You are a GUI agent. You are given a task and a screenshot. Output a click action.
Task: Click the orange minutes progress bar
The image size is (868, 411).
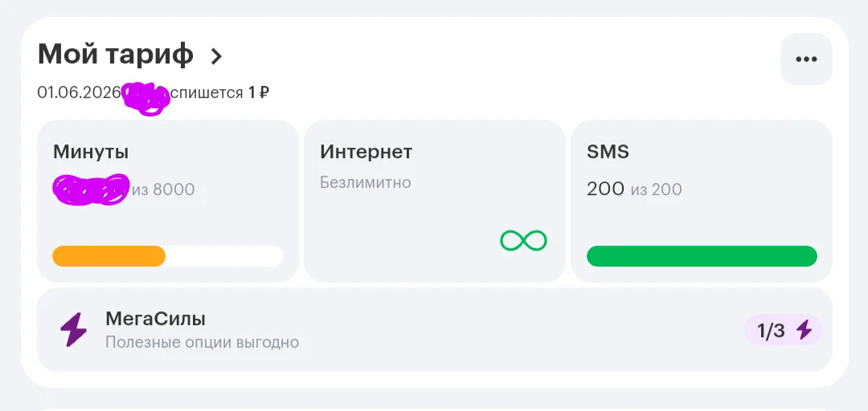[x=109, y=256]
